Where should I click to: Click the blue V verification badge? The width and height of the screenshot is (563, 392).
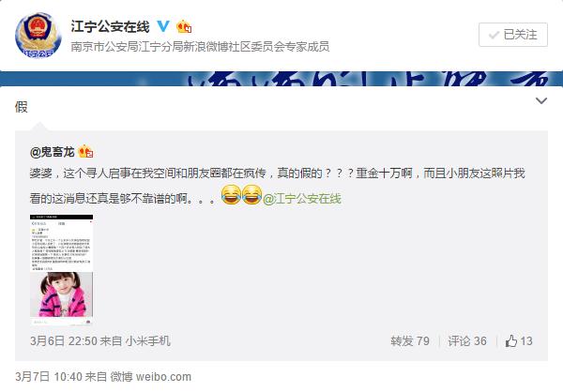pyautogui.click(x=163, y=26)
